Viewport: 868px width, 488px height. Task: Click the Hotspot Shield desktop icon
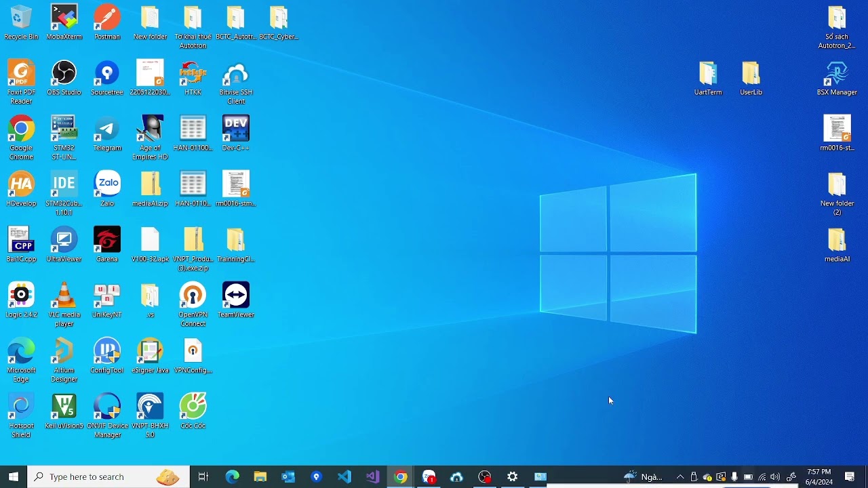click(x=21, y=415)
